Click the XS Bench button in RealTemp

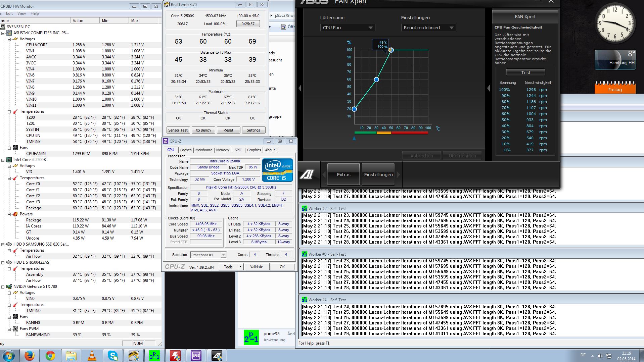pyautogui.click(x=203, y=130)
